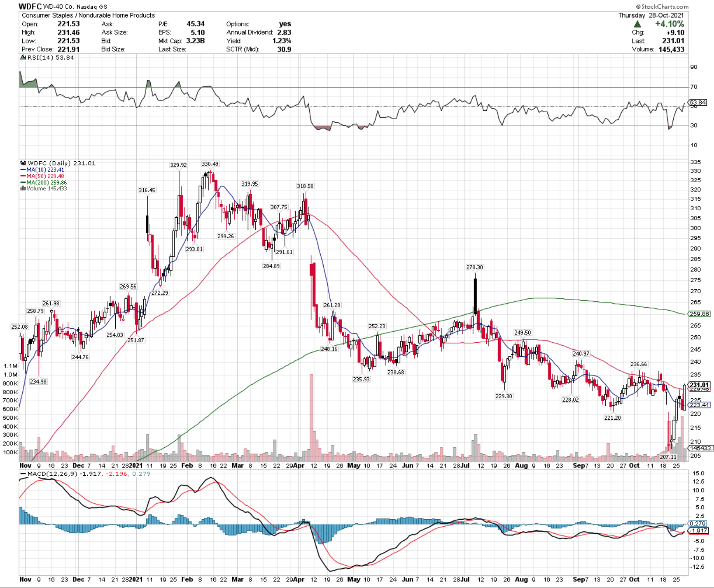Click the StockCharts.com copyright text

point(662,7)
